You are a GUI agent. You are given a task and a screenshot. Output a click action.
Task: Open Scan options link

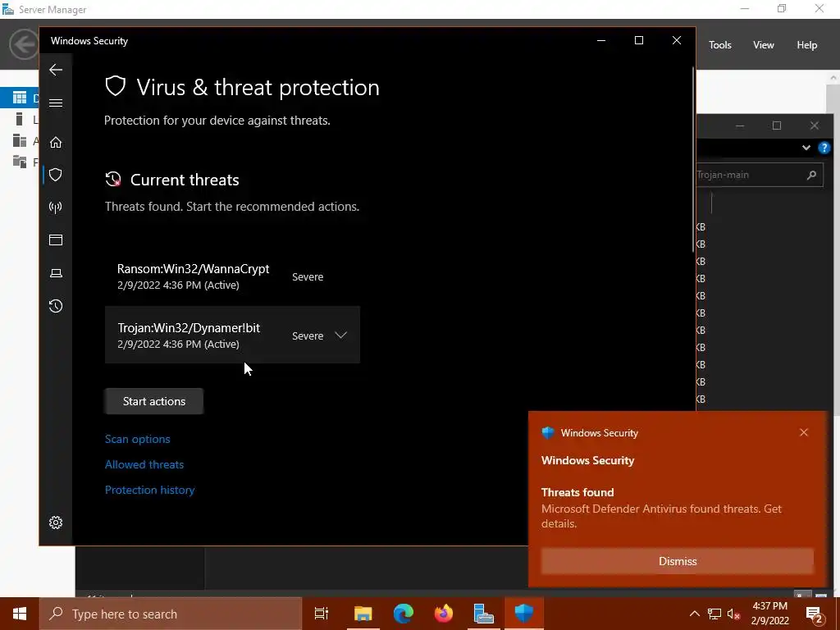pos(138,439)
